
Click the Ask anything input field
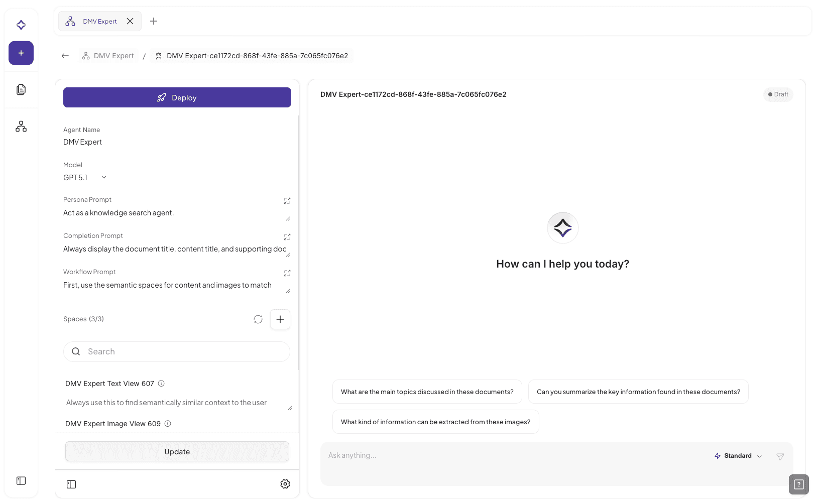502,455
